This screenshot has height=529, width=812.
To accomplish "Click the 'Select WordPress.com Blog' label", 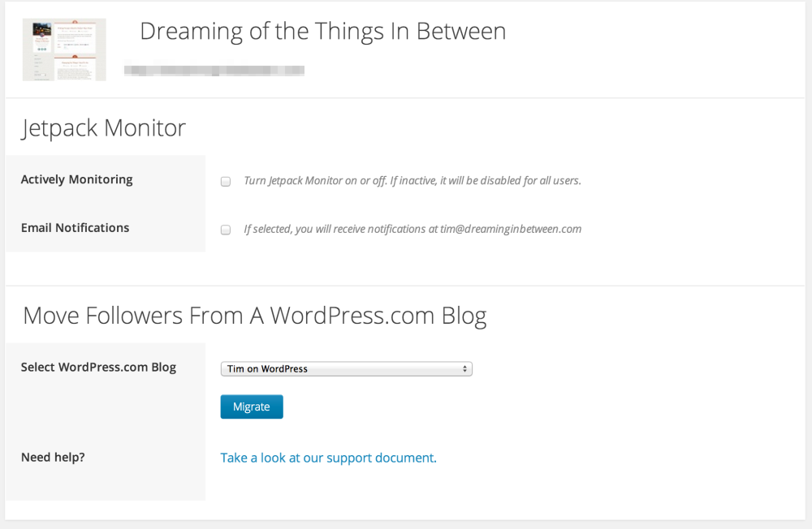I will pos(98,367).
